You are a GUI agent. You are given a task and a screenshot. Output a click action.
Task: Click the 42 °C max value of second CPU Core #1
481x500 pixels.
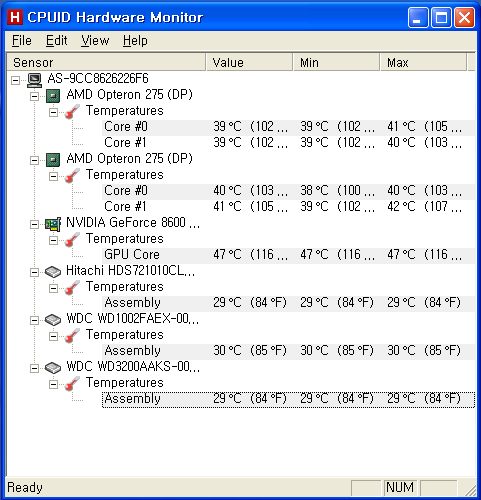pos(424,207)
